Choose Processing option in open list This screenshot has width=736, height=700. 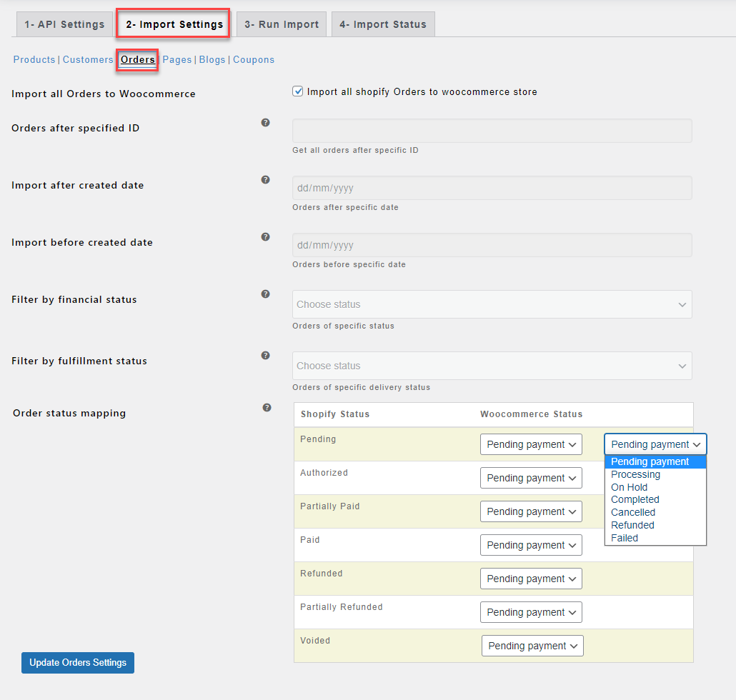click(655, 474)
